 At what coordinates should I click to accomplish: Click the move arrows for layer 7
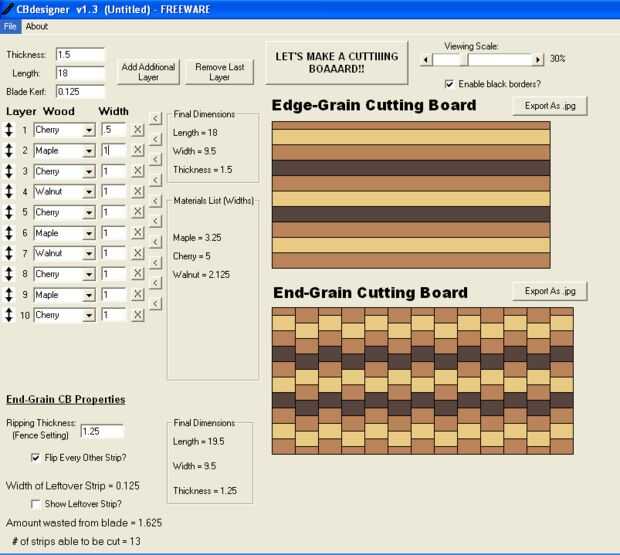tap(9, 253)
